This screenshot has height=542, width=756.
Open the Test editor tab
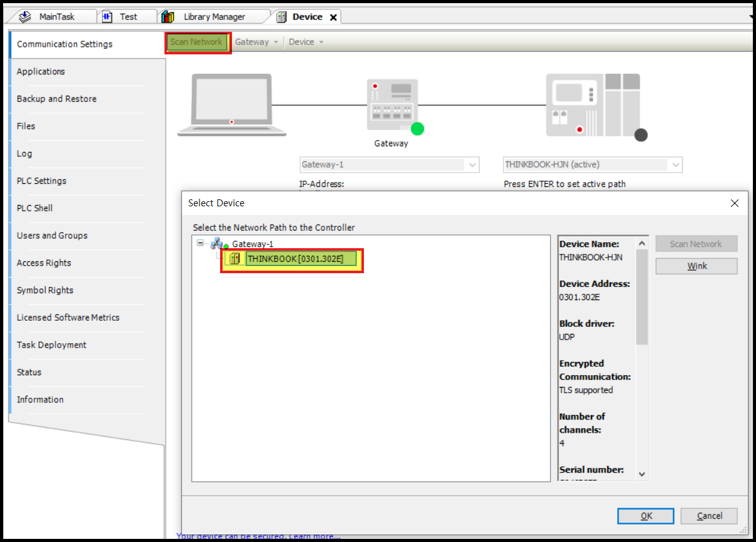(x=128, y=17)
